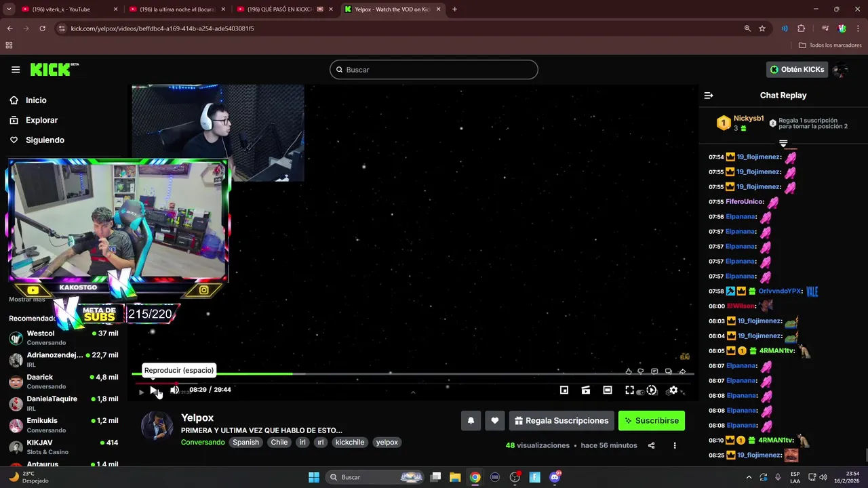Show hidden system tray icons
This screenshot has height=488, width=868.
coord(749,477)
